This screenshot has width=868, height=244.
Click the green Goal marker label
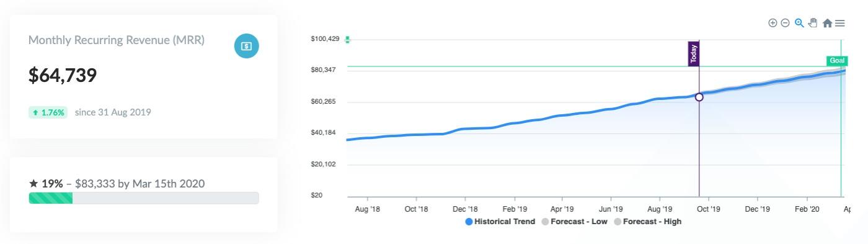[837, 61]
